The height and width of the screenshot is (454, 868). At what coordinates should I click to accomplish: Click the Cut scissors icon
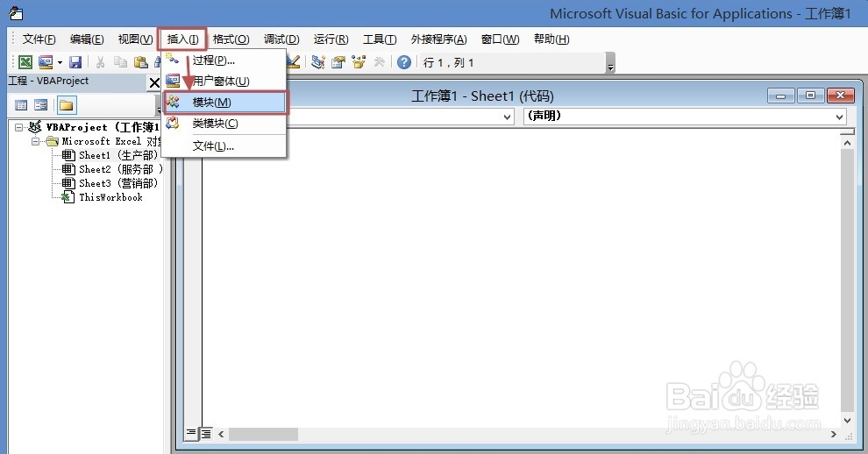point(100,62)
